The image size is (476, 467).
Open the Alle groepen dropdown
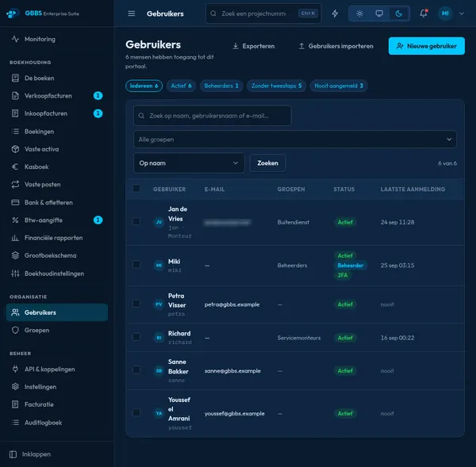coord(295,140)
